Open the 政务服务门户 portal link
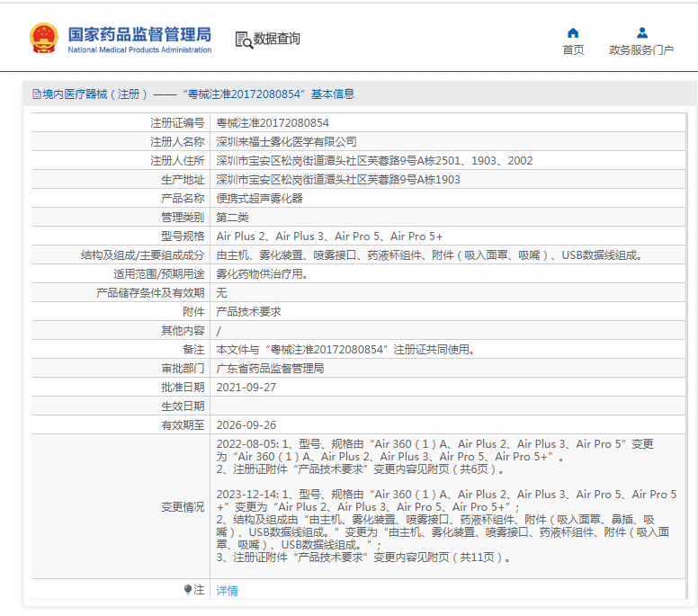 641,49
